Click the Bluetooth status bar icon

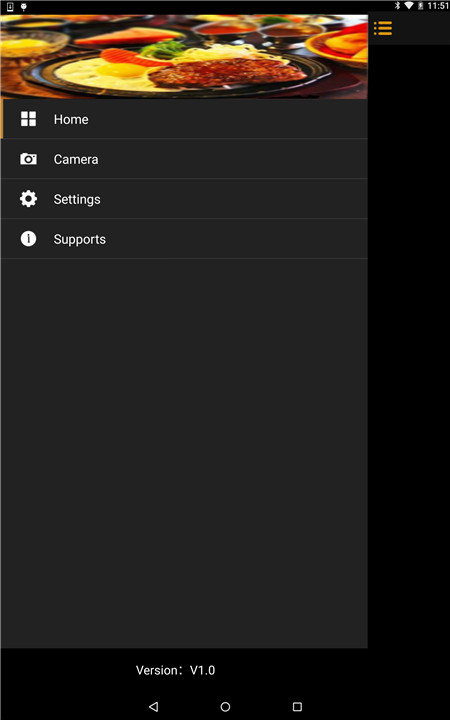(398, 6)
